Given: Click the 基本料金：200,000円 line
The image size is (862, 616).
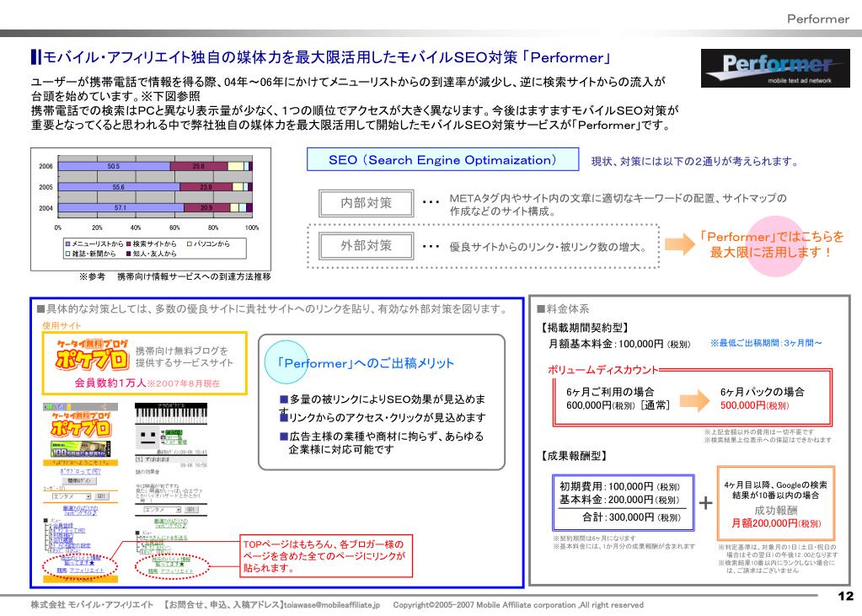Looking at the screenshot, I should 619,500.
